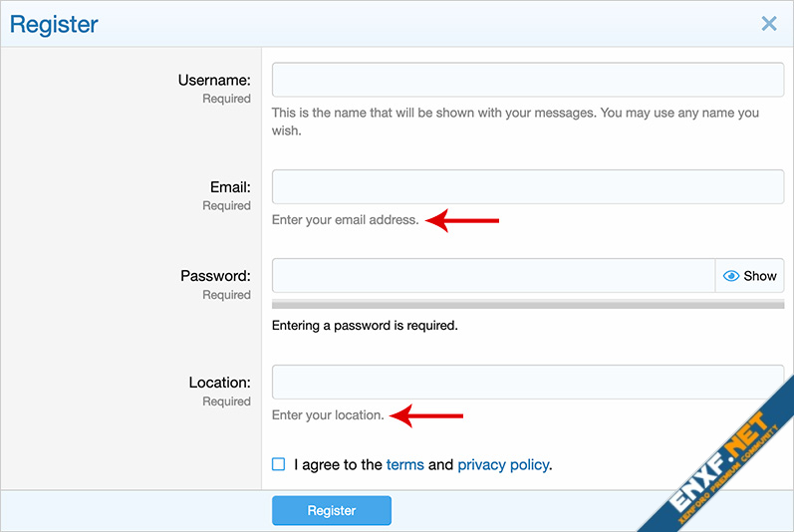Click the Username field label
This screenshot has width=794, height=532.
point(214,80)
